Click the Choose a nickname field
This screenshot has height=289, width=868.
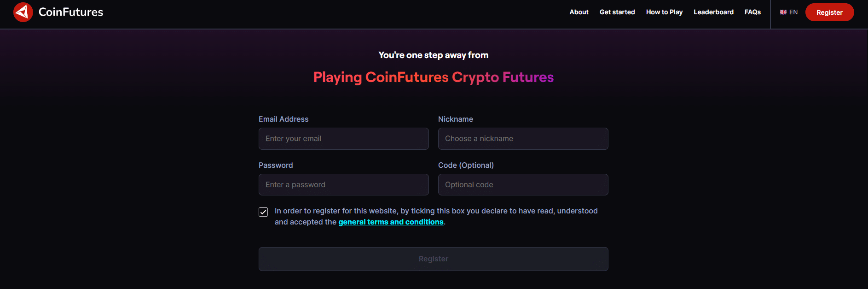coord(523,139)
